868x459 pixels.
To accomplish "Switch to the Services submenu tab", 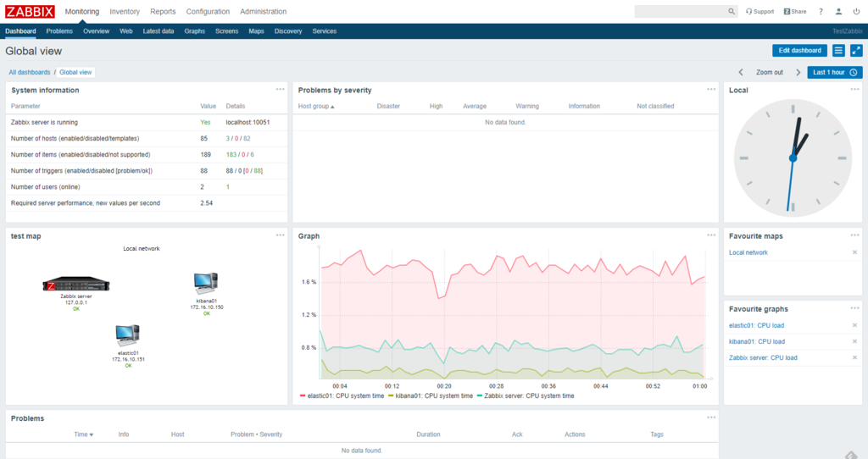I will click(325, 31).
